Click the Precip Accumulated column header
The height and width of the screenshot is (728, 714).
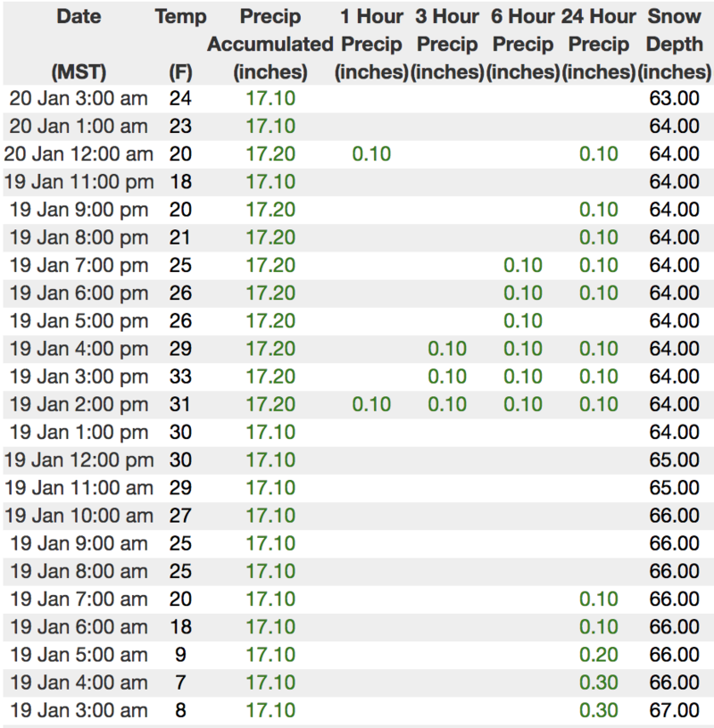[270, 44]
